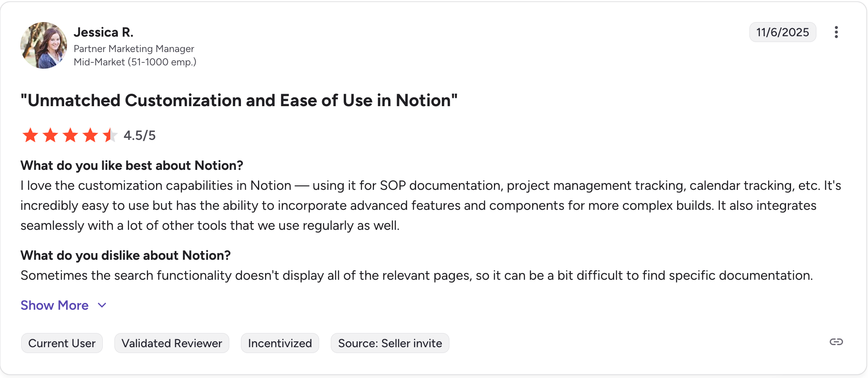
Task: Click the "What do you dislike" heading
Action: pyautogui.click(x=125, y=255)
